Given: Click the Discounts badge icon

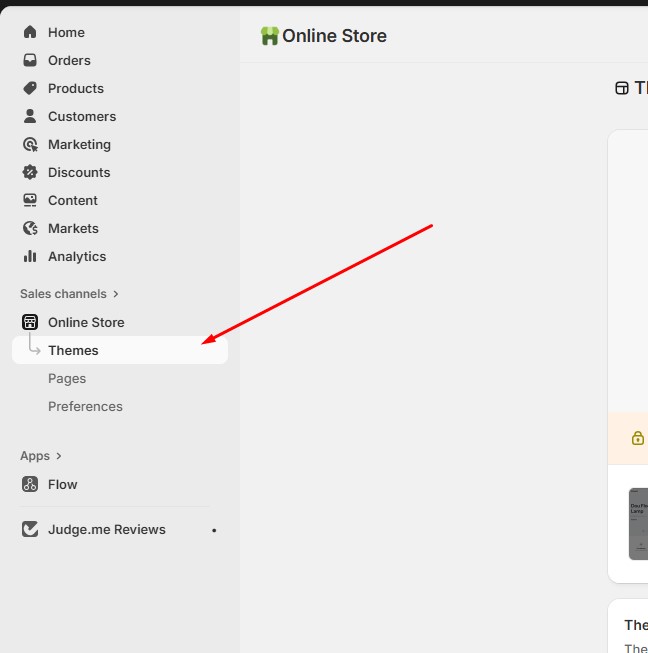Looking at the screenshot, I should pos(30,172).
